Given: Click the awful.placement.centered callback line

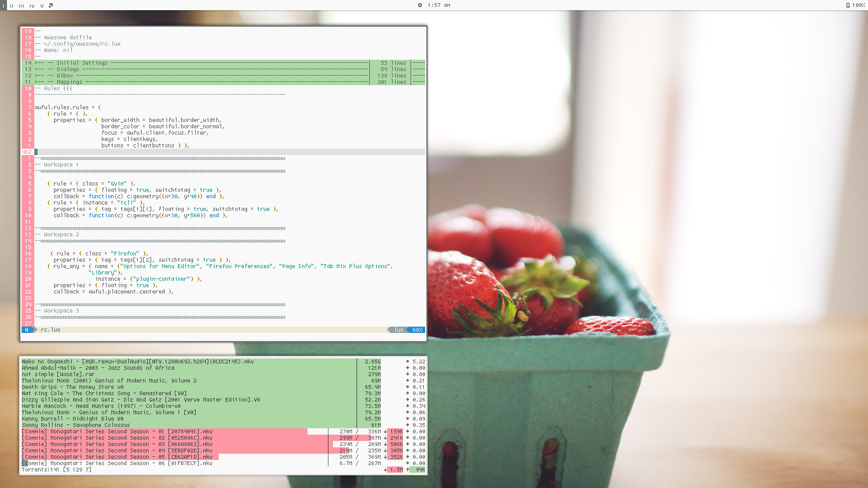Looking at the screenshot, I should tap(114, 292).
